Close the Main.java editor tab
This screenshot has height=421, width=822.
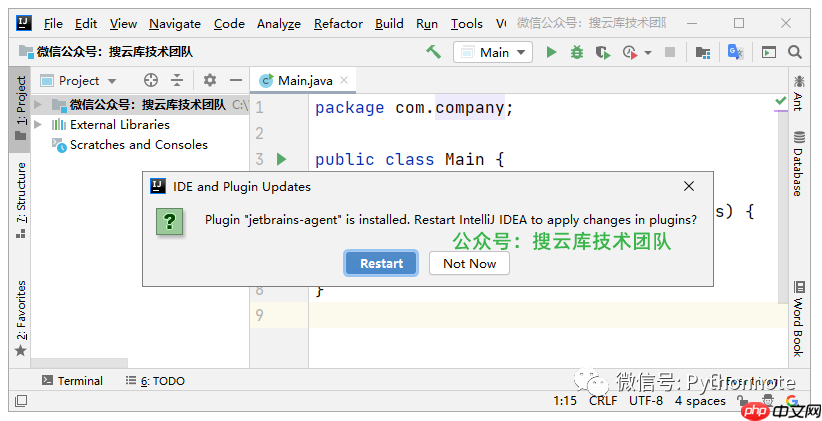click(344, 80)
